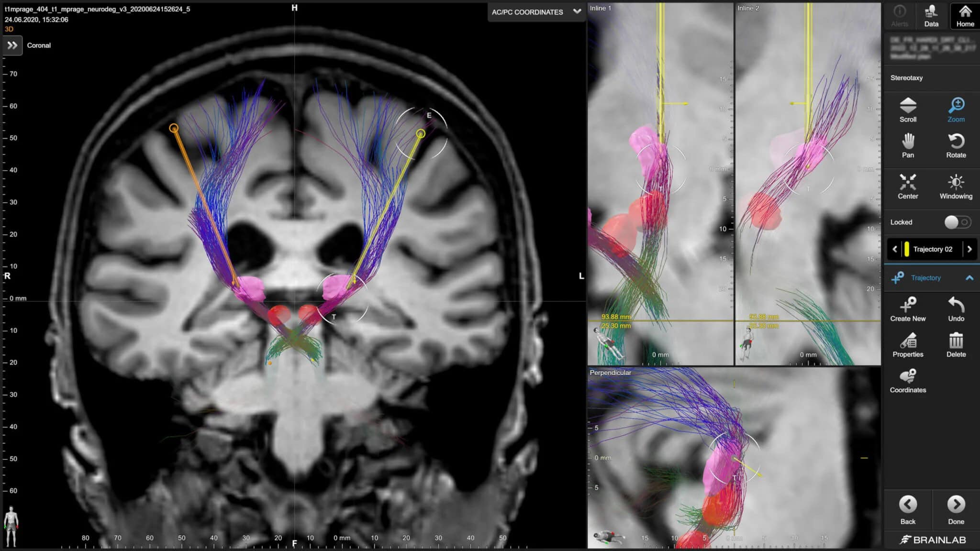Select the Pan tool
The height and width of the screenshot is (551, 980).
[907, 146]
